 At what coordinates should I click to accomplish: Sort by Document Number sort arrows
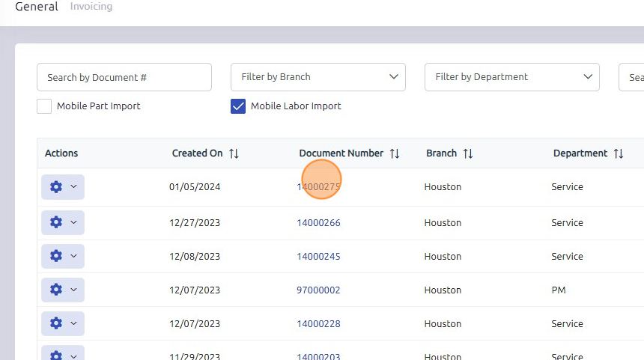(395, 153)
